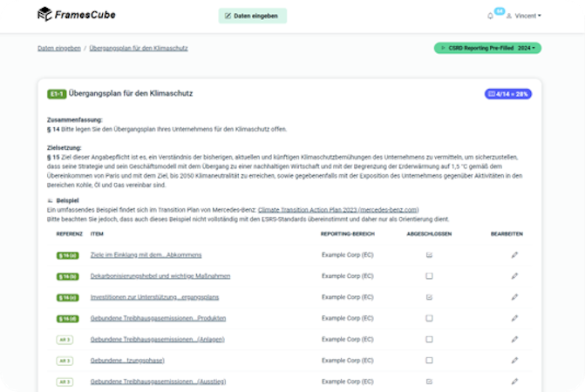Open the Climate Transition Action Plan 2023 link
The image size is (585, 392).
coord(350,209)
